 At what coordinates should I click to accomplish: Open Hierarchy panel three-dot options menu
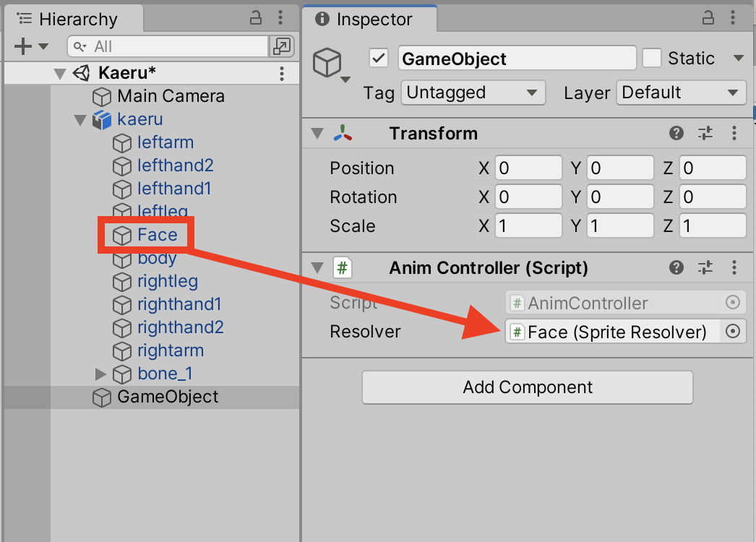(x=280, y=18)
